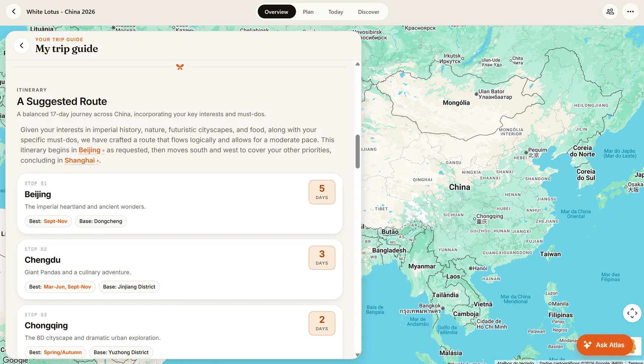
Task: Click the Hanói marker on map
Action: pyautogui.click(x=471, y=268)
